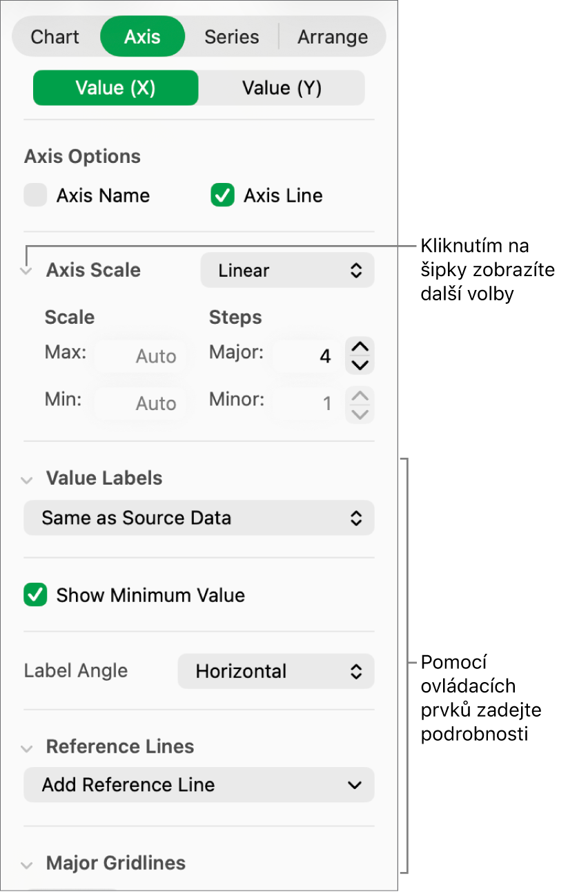Increase Major steps with up arrow

tap(360, 347)
